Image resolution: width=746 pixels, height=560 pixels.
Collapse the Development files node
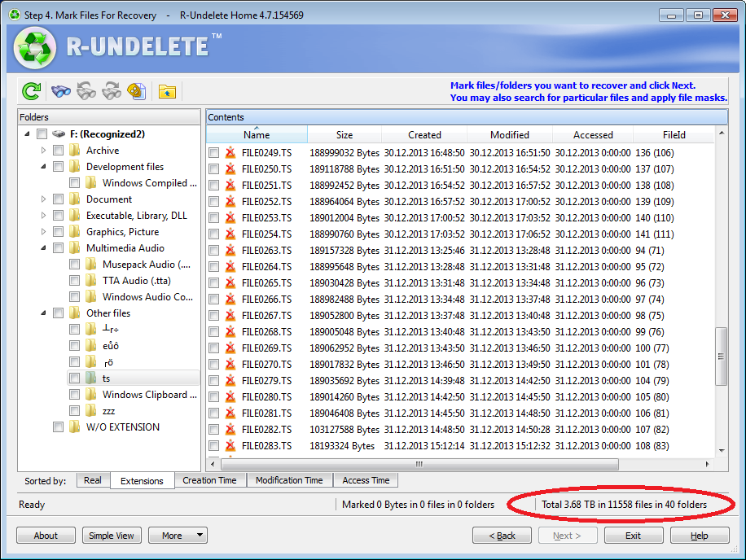pos(43,166)
